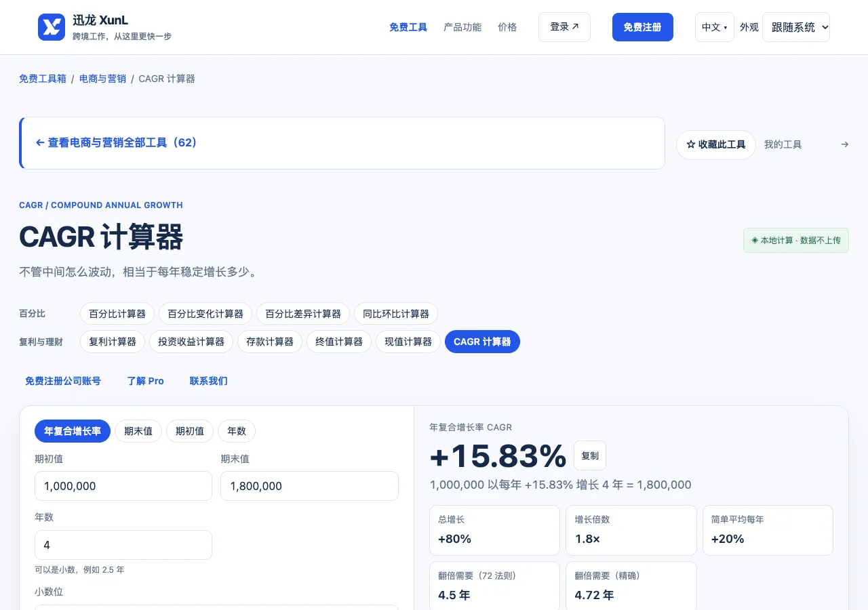This screenshot has height=610, width=868.
Task: Click 联系我们 link
Action: coord(209,381)
